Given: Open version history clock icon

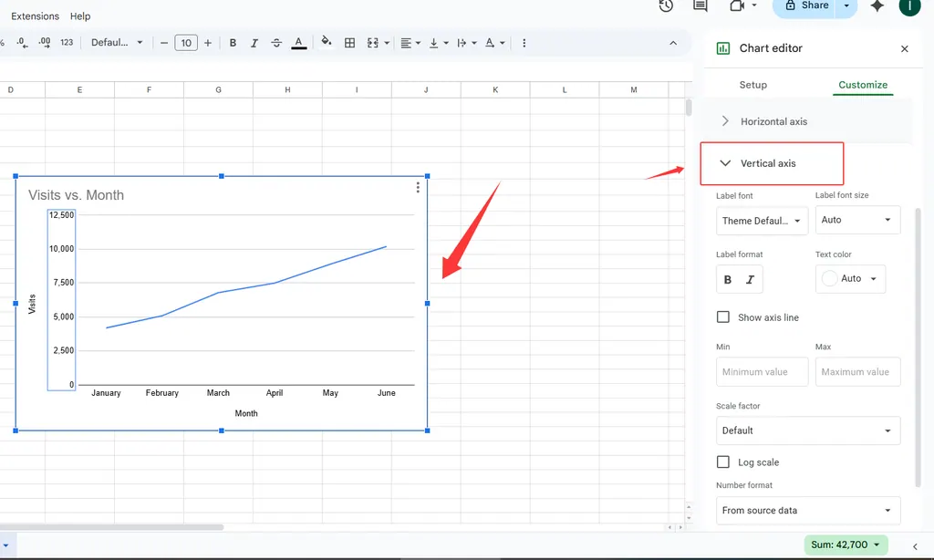Looking at the screenshot, I should pos(666,5).
